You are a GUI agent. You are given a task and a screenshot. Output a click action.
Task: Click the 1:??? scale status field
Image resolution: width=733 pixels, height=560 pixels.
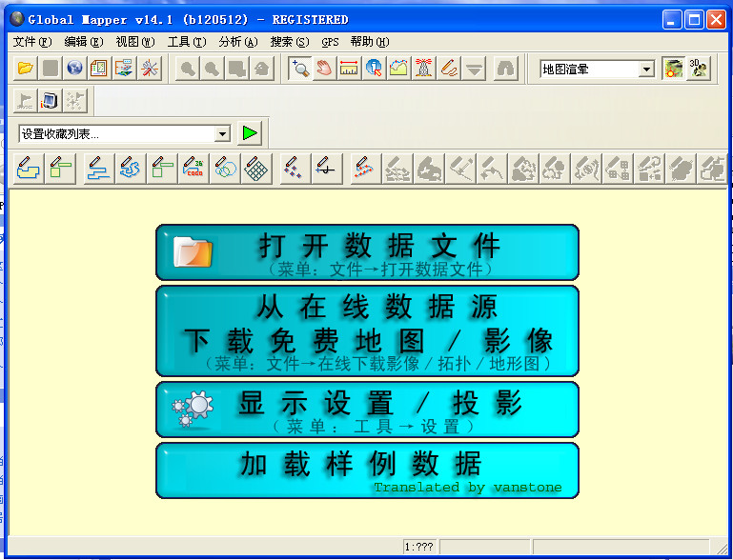pos(419,547)
